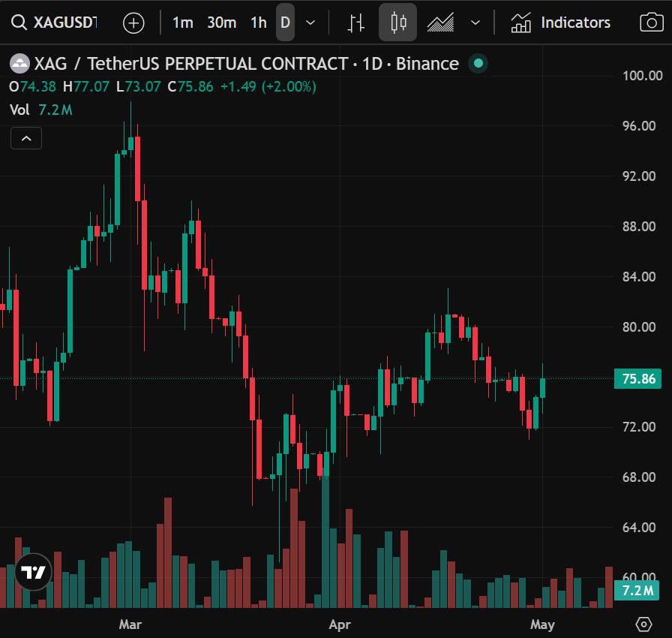This screenshot has height=638, width=672.
Task: Click the +1.49 (+2.00%) change value
Action: pos(268,86)
